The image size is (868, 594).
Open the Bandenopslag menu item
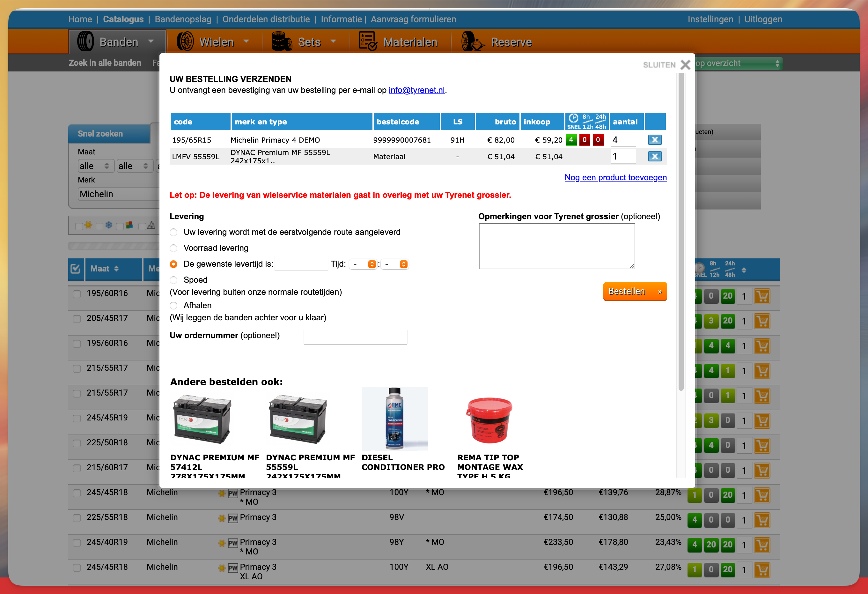tap(183, 19)
